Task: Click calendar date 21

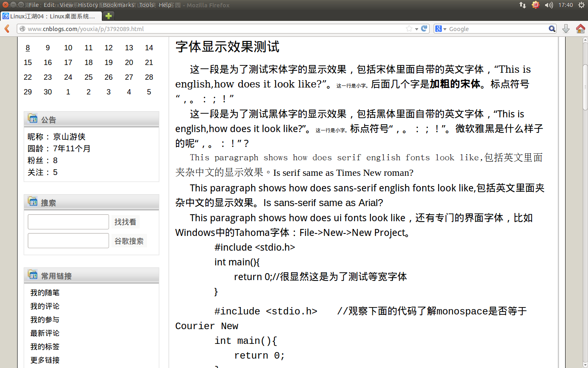Action: pyautogui.click(x=149, y=63)
